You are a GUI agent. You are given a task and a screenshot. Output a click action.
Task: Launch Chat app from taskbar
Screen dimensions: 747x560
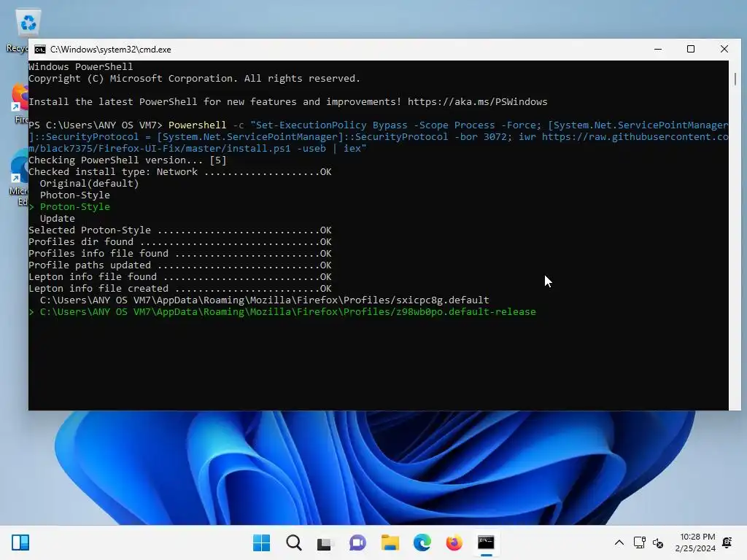coord(357,542)
